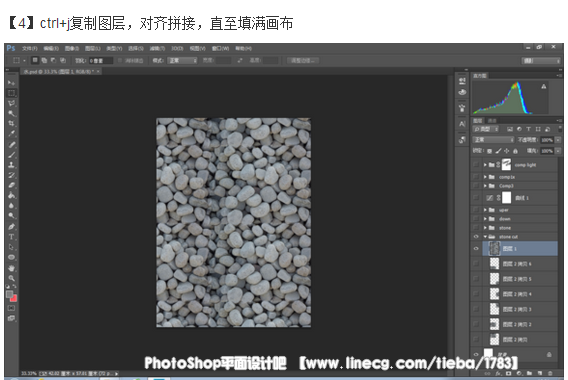Image resolution: width=568 pixels, height=380 pixels.
Task: Open the 编辑(E) menu
Action: tap(51, 48)
